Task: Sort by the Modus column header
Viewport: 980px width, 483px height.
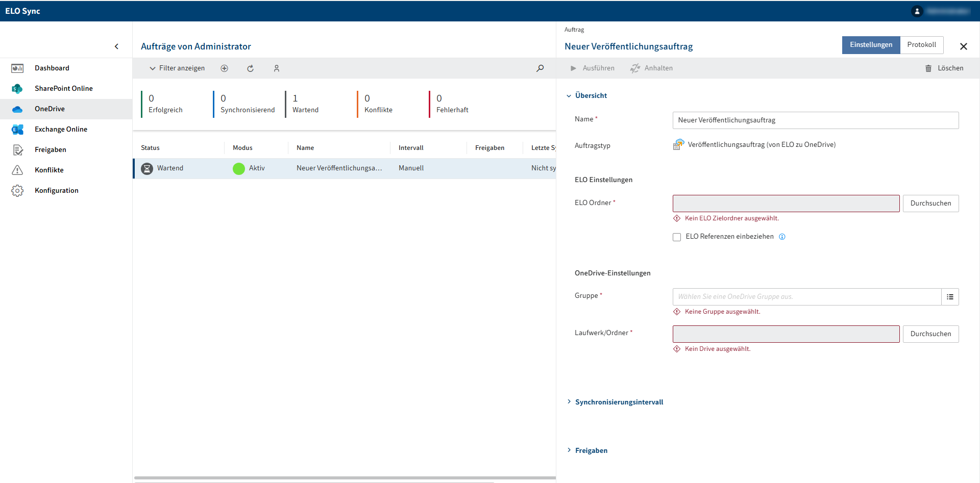Action: (x=242, y=148)
